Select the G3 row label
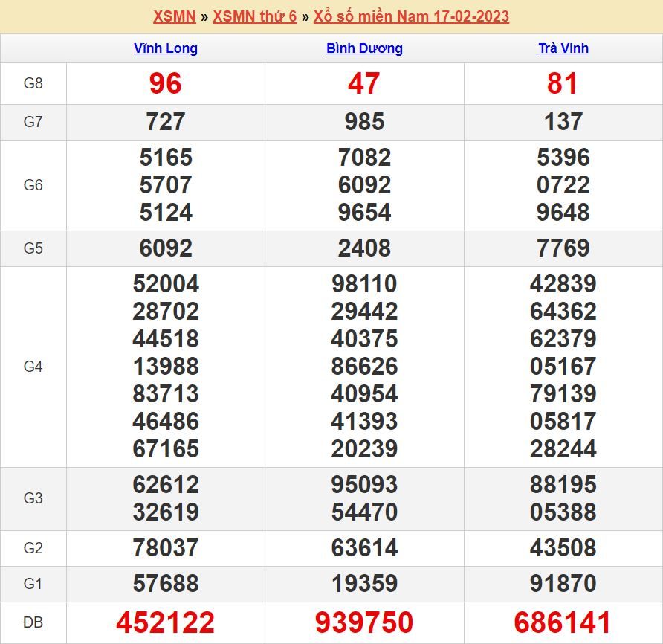Image resolution: width=663 pixels, height=644 pixels. click(x=33, y=498)
